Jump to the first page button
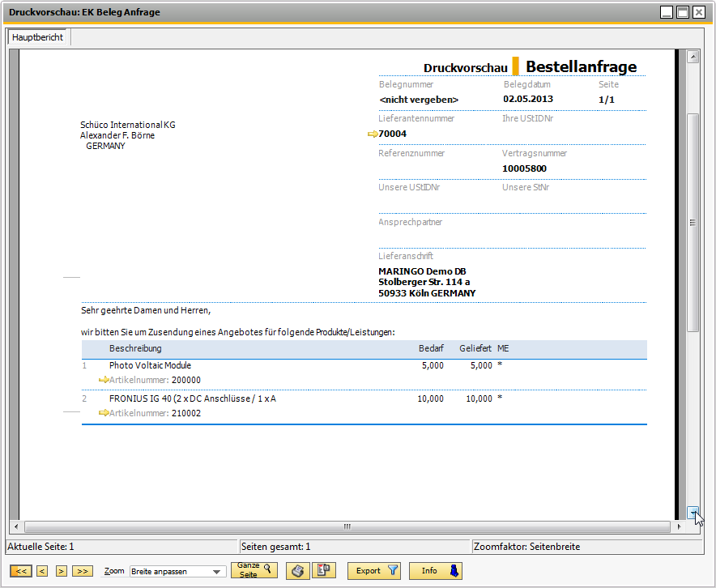 22,571
